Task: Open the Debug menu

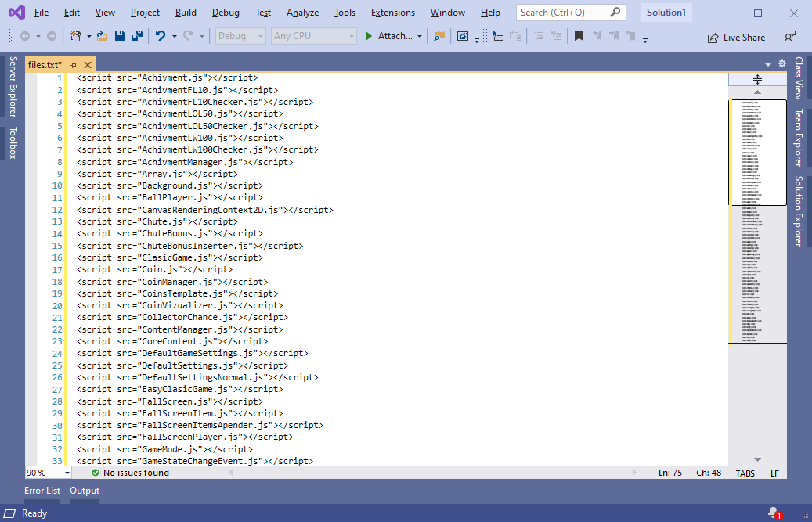Action: coord(226,13)
